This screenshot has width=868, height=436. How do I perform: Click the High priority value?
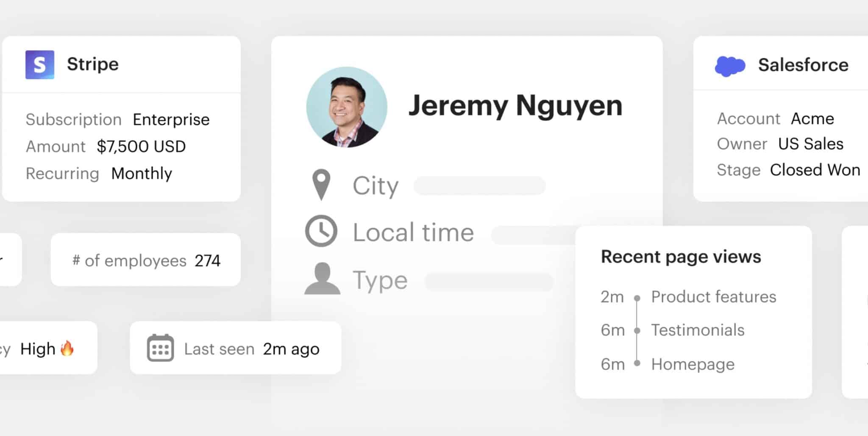click(38, 349)
